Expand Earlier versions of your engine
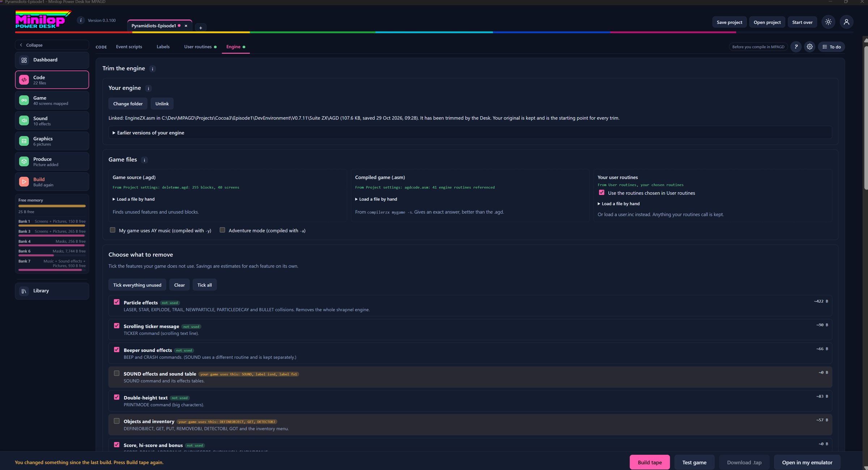Image resolution: width=868 pixels, height=470 pixels. coord(148,133)
